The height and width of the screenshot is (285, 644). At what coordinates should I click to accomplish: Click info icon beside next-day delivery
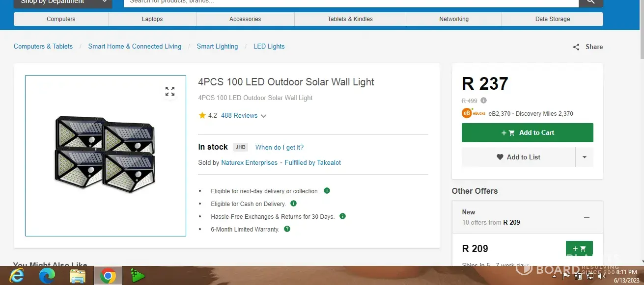[x=327, y=191]
